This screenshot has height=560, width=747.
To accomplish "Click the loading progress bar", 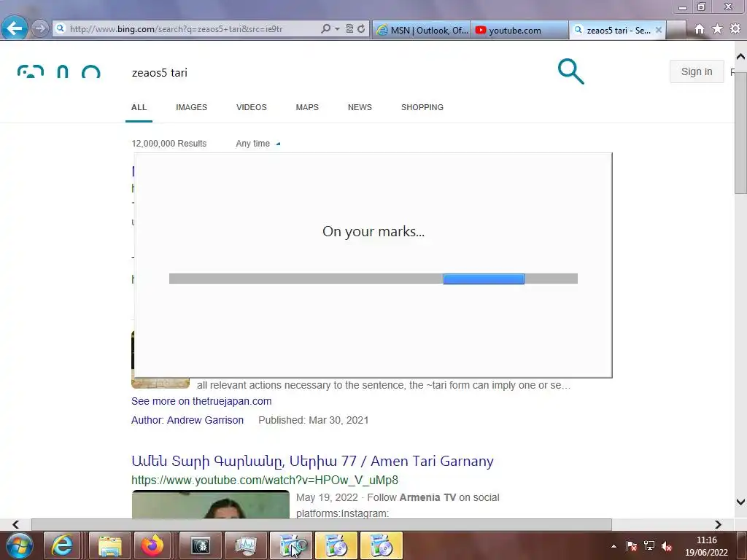I will (373, 279).
